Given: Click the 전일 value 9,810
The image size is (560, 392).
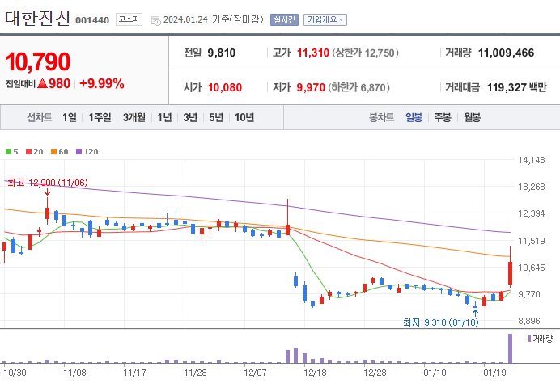Looking at the screenshot, I should [x=222, y=53].
